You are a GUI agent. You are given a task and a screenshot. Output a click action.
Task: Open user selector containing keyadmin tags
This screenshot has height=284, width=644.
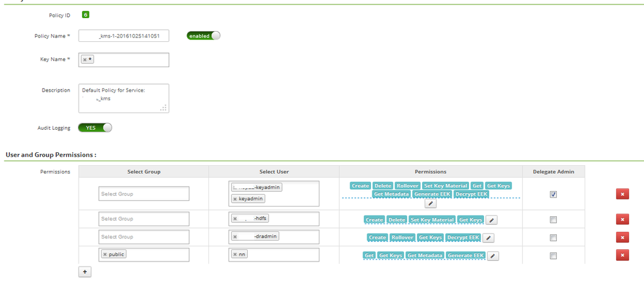(274, 194)
